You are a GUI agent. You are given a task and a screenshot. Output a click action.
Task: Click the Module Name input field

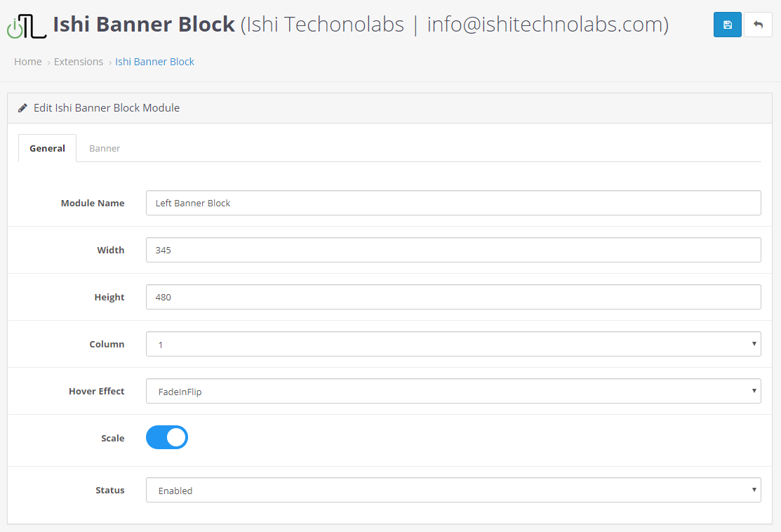(453, 203)
